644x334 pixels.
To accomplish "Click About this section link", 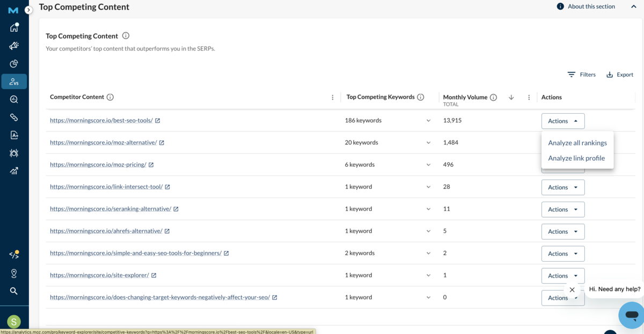I will pos(586,6).
